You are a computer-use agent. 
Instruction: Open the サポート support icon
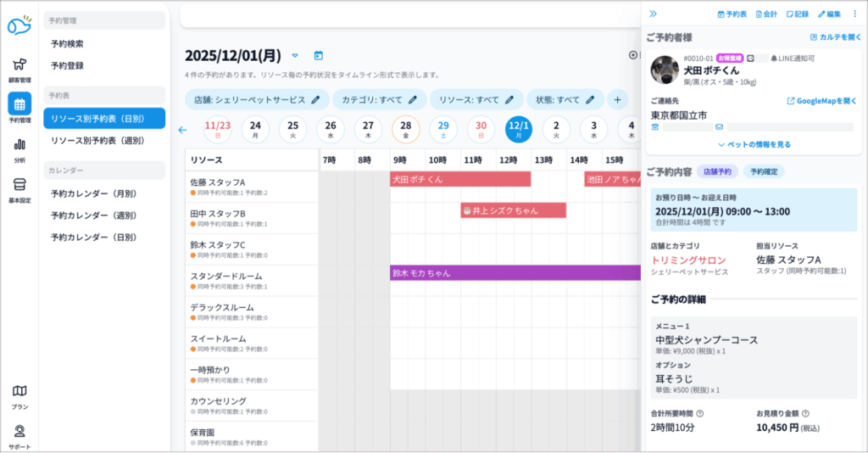coord(19,433)
